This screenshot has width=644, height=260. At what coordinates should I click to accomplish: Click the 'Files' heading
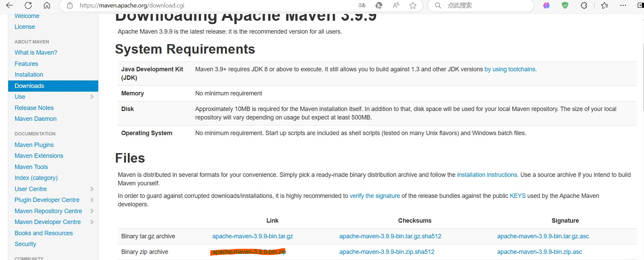[130, 158]
